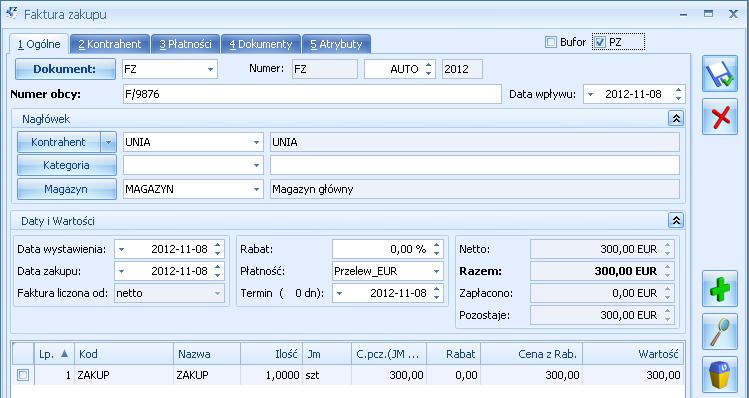
Task: Open the 5 Atrybuty tab
Action: pyautogui.click(x=336, y=44)
